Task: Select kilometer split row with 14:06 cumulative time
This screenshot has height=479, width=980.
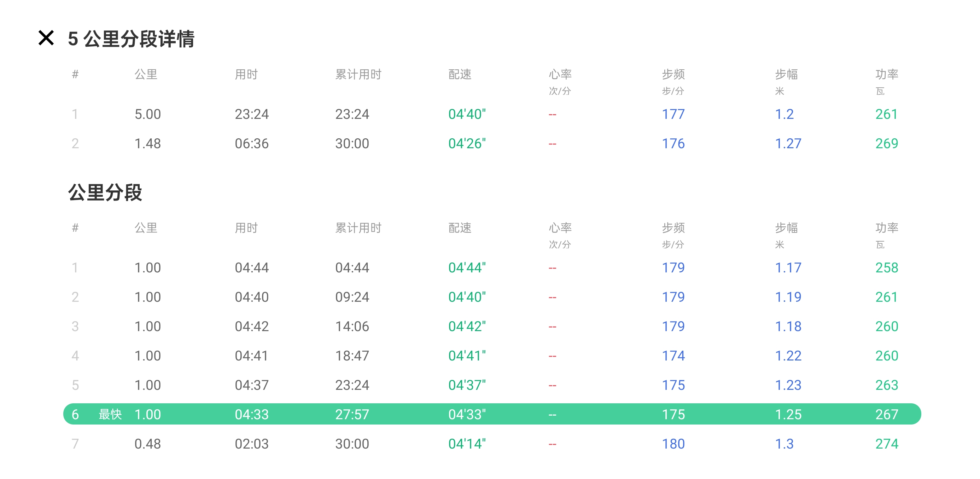Action: 352,326
